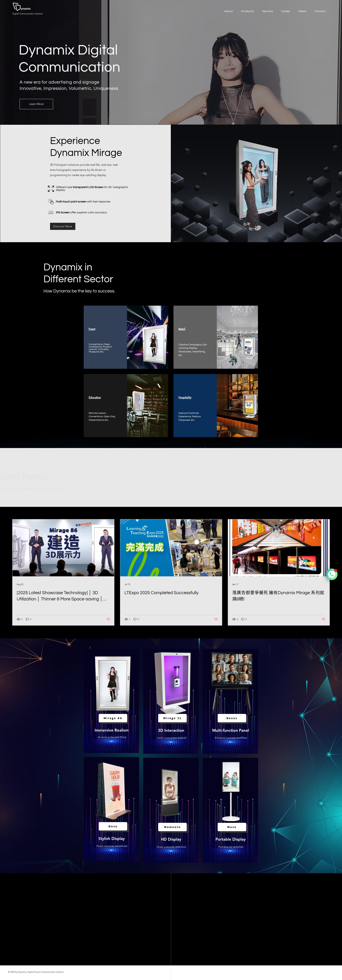Like the Jul 15 post with heart icon
The image size is (342, 980).
pos(216,619)
